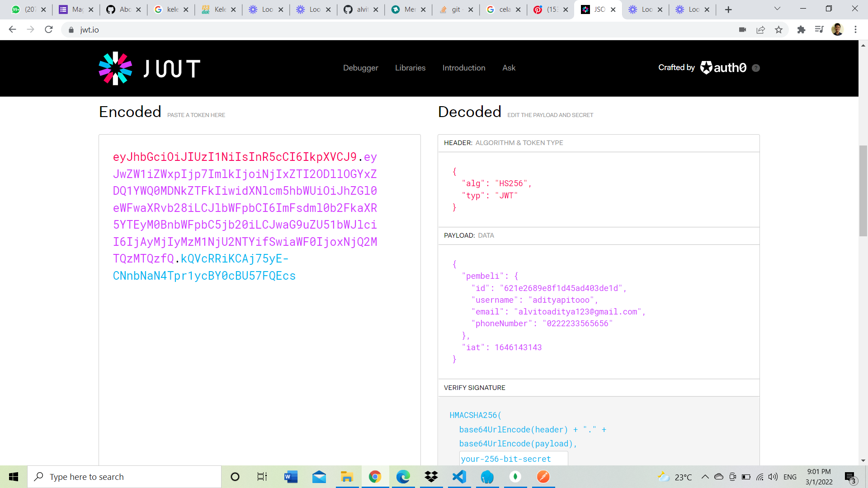The image size is (868, 488).
Task: Click the your-256-bit-secret input
Action: 514,459
